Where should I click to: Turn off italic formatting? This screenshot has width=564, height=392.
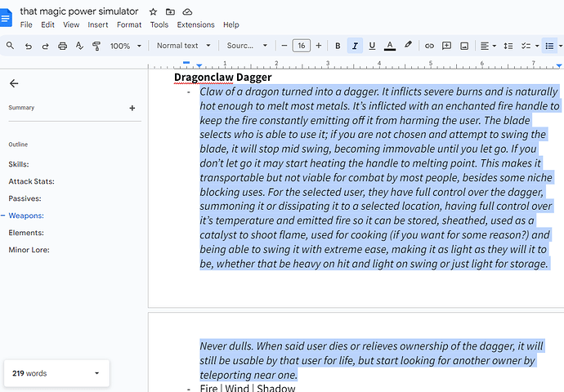coord(355,46)
